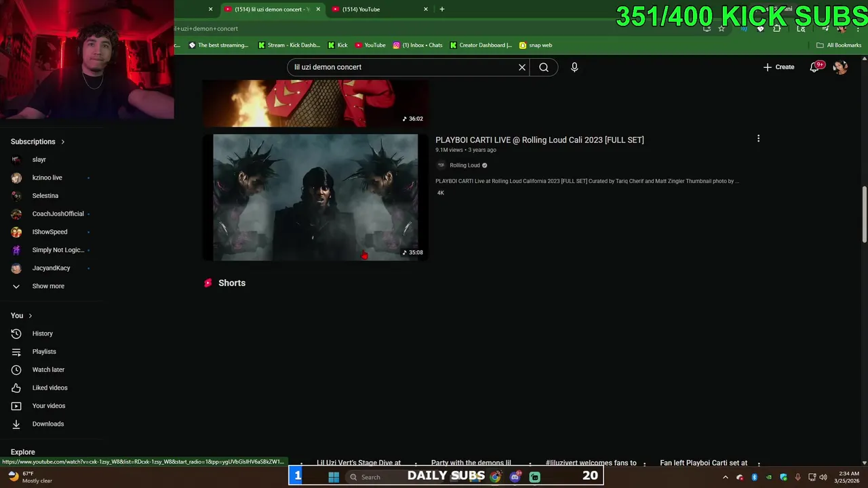Click the Explore heading in sidebar
Screen dimensions: 868x488
[22, 452]
